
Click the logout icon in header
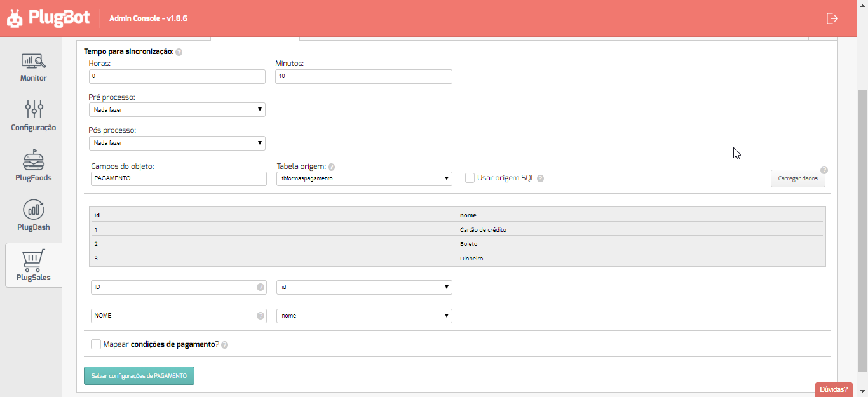[x=832, y=18]
